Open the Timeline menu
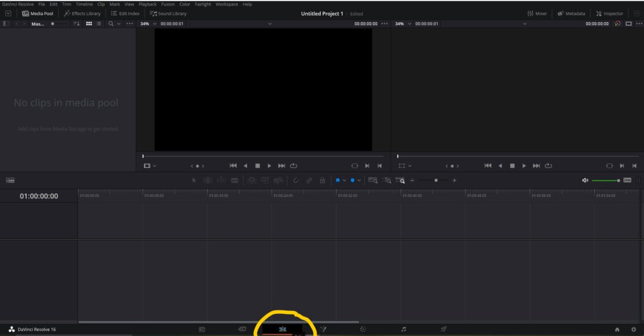The height and width of the screenshot is (336, 644). (x=84, y=4)
